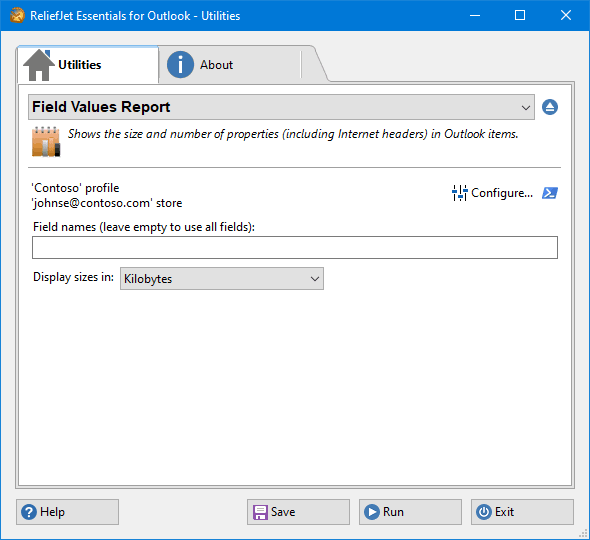Click the Run button
The image size is (590, 540).
(x=410, y=512)
